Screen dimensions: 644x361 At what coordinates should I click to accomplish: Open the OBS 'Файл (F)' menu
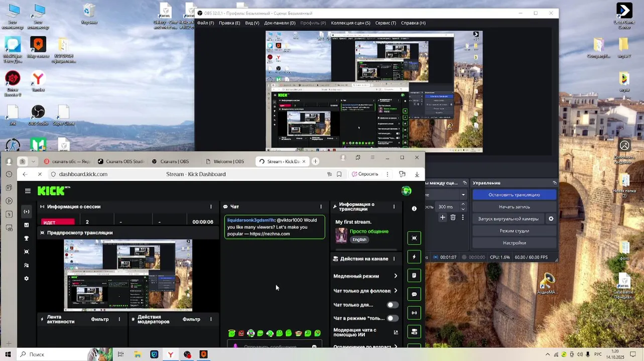click(x=205, y=23)
